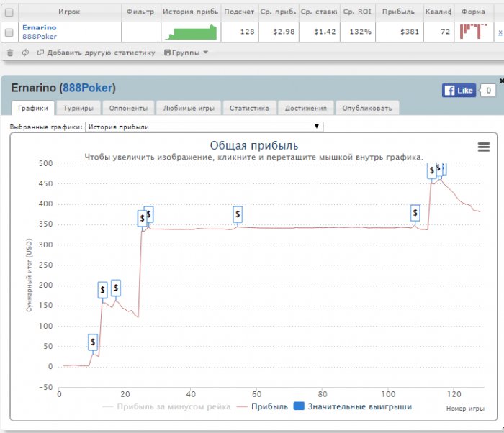Sort by 'Ср. ROI' column header
The width and height of the screenshot is (504, 433).
coord(357,12)
